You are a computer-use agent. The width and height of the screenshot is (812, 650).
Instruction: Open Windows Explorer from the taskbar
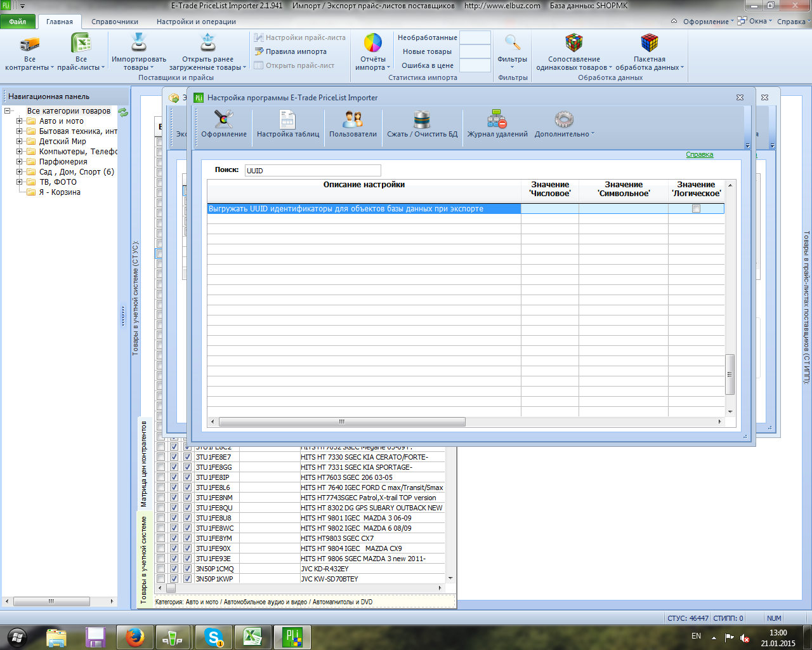(56, 637)
